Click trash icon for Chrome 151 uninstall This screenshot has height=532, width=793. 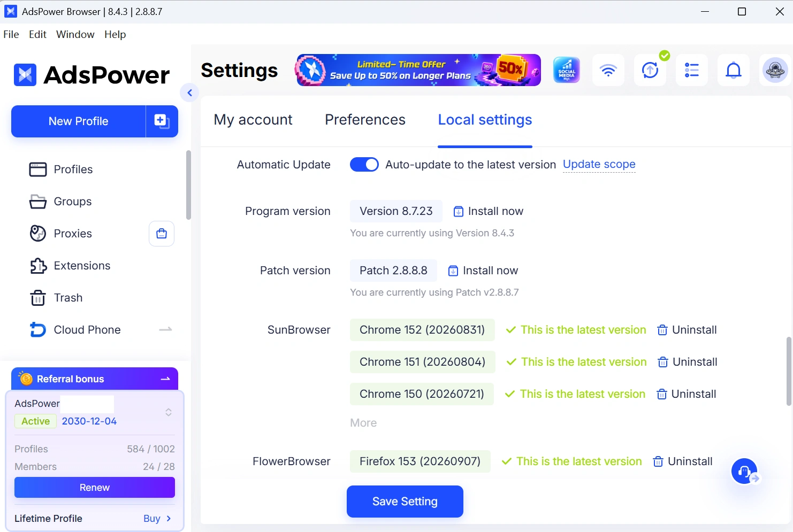click(x=663, y=362)
